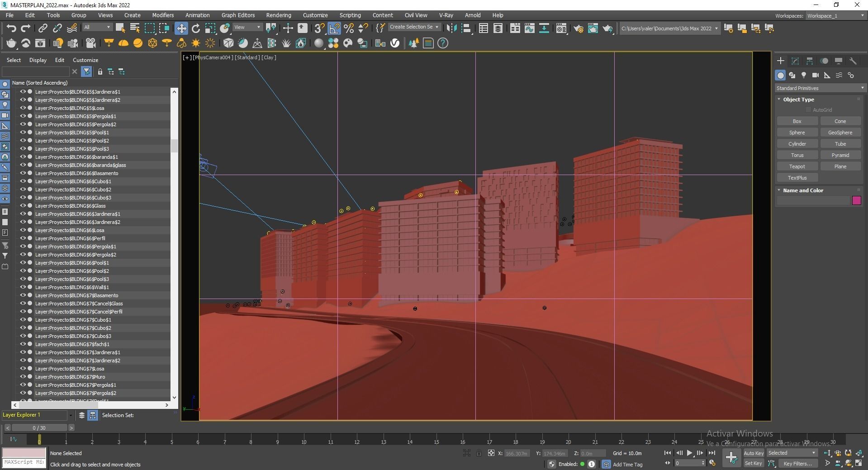Click the Undo arrow icon
The height and width of the screenshot is (470, 868).
(11, 28)
